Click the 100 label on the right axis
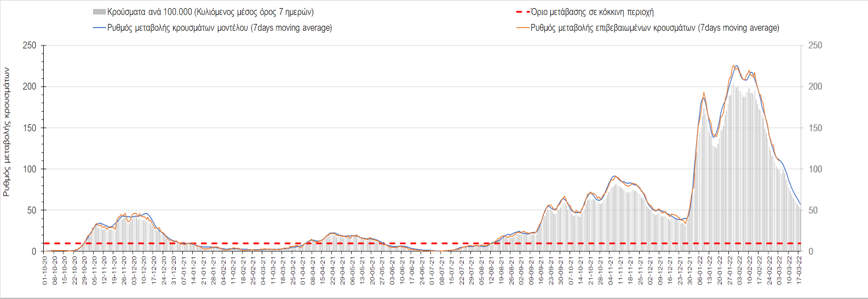868x299 pixels. (815, 169)
